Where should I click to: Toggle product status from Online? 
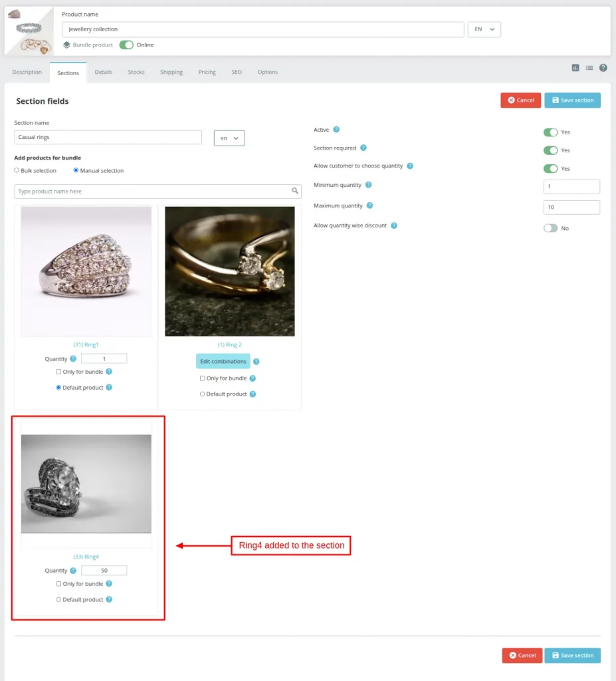click(x=126, y=45)
